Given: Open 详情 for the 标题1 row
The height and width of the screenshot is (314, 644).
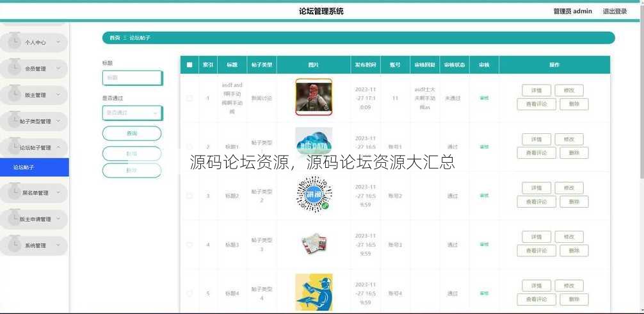Looking at the screenshot, I should click(x=536, y=139).
